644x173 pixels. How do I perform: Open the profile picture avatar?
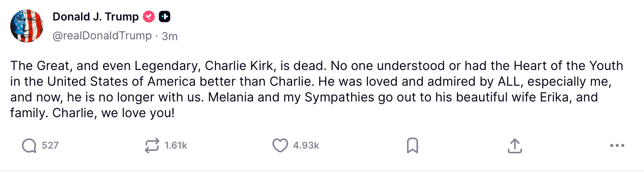click(x=27, y=26)
